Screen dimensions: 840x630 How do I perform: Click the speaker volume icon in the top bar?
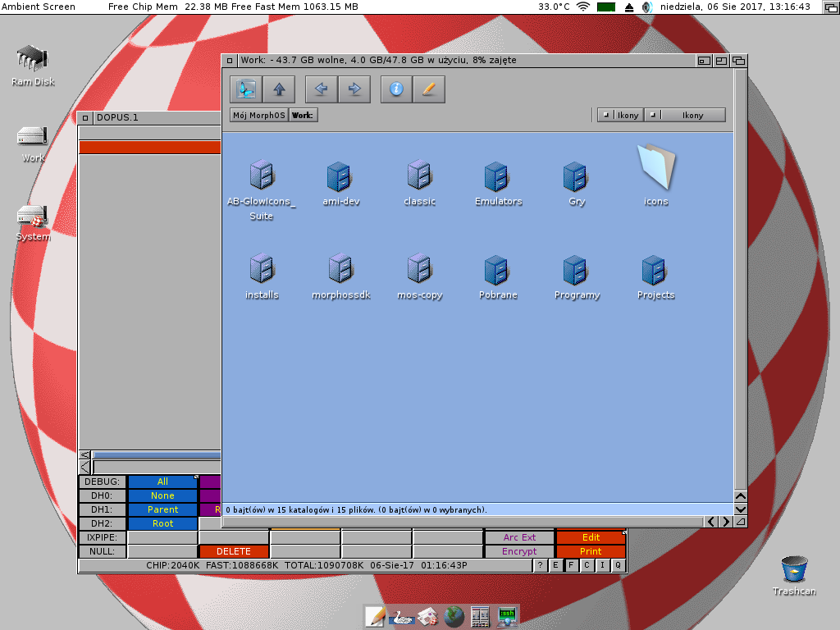(x=646, y=7)
